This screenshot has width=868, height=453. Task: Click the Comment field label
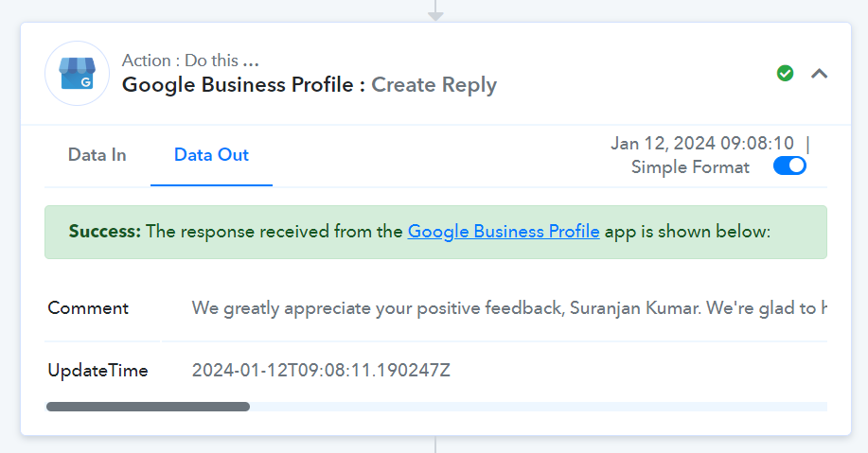(x=88, y=308)
